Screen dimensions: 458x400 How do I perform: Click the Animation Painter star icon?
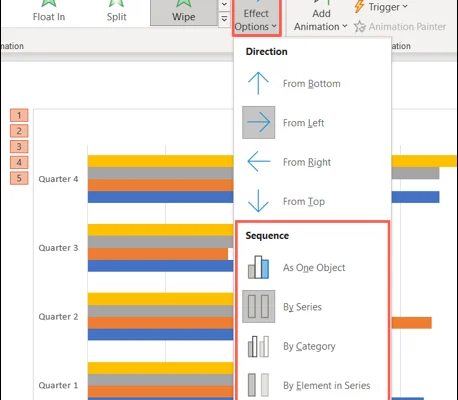(x=360, y=26)
